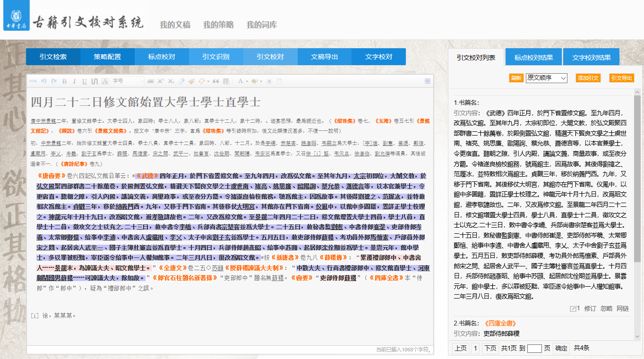The width and height of the screenshot is (644, 359).
Task: Apply underline formatting
Action: point(85,81)
